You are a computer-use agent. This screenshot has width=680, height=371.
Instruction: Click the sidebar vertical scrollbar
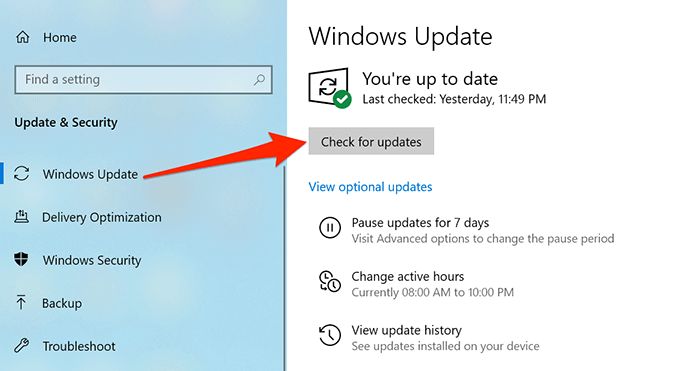(x=285, y=269)
